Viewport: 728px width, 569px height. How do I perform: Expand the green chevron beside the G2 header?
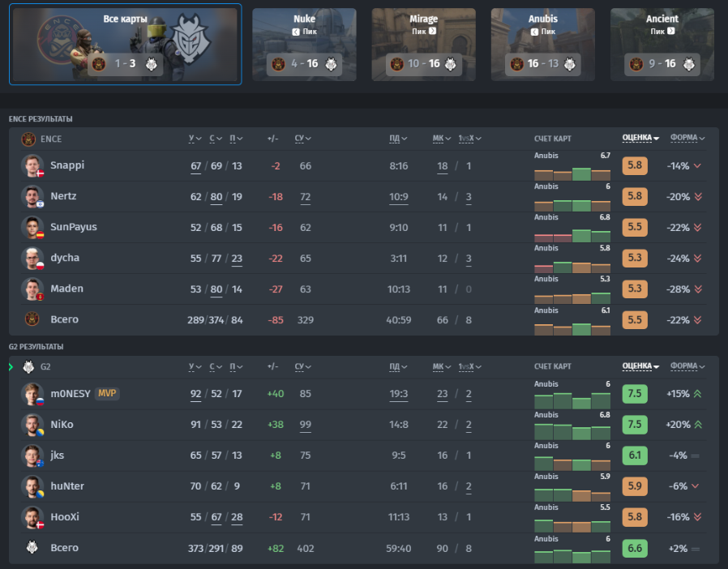[11, 367]
